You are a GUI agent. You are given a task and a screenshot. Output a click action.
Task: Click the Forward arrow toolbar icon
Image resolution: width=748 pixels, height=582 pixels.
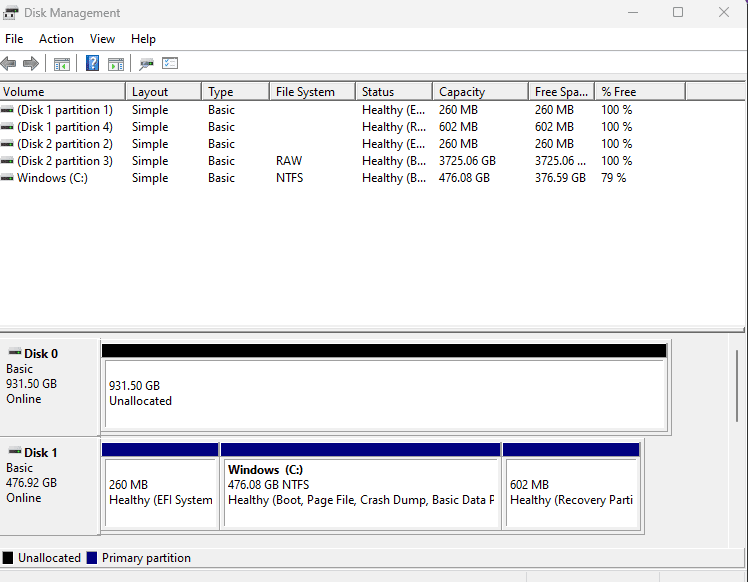coord(31,63)
